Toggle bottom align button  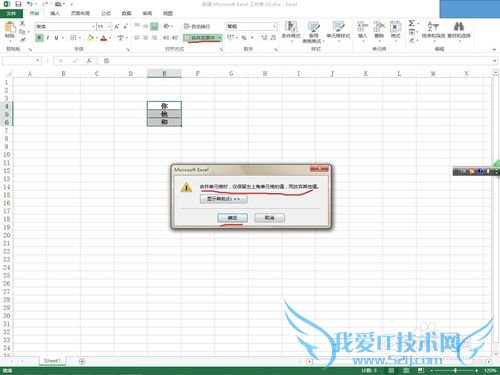point(154,26)
